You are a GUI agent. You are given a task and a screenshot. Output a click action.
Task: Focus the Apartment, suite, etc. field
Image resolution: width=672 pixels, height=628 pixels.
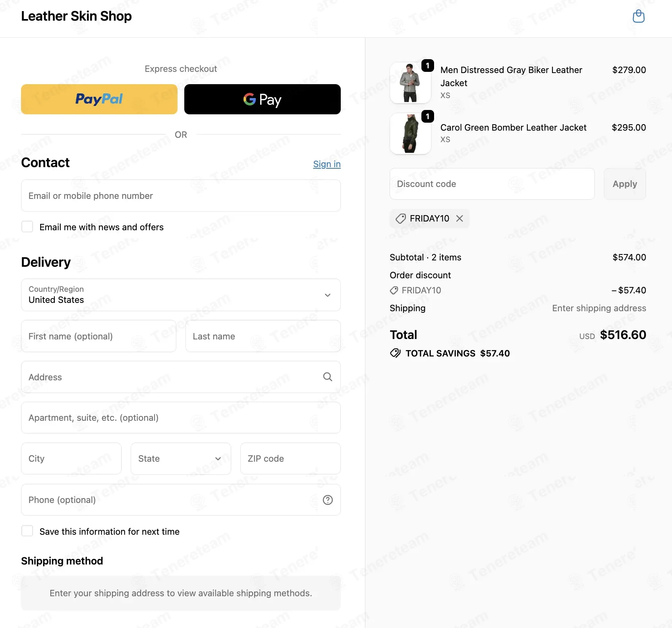(x=181, y=418)
